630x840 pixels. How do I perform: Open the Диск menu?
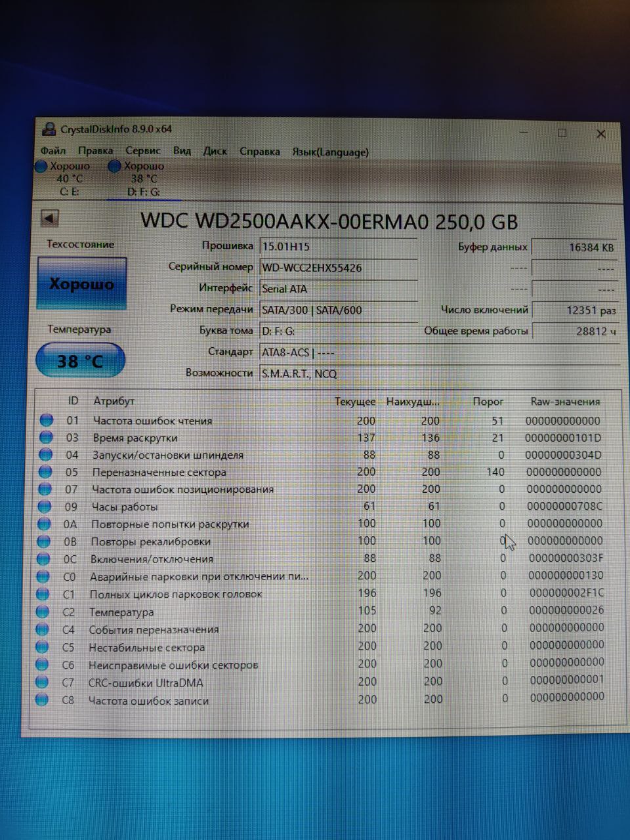pos(215,151)
